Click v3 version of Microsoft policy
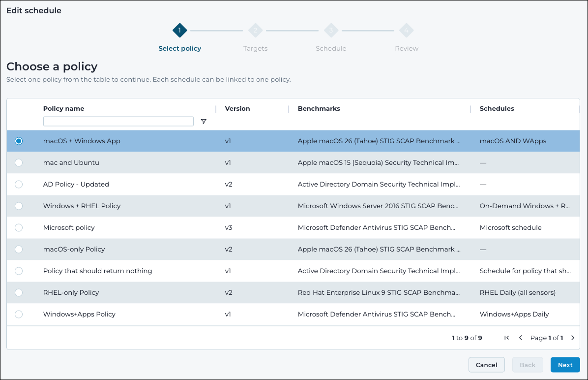The width and height of the screenshot is (588, 380). coord(229,227)
